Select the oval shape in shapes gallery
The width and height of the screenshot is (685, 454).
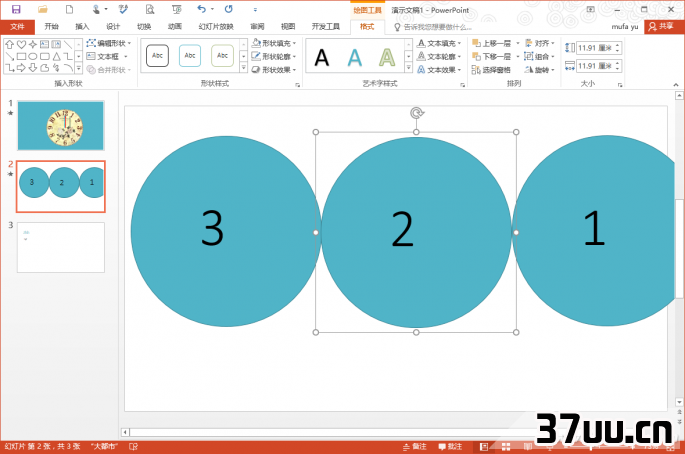(x=33, y=56)
